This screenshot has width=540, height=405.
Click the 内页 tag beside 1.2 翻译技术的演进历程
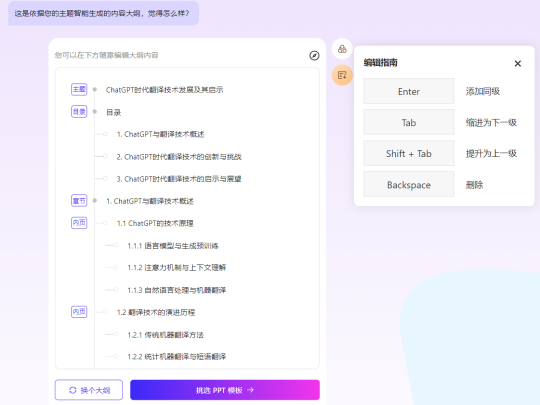(x=79, y=312)
